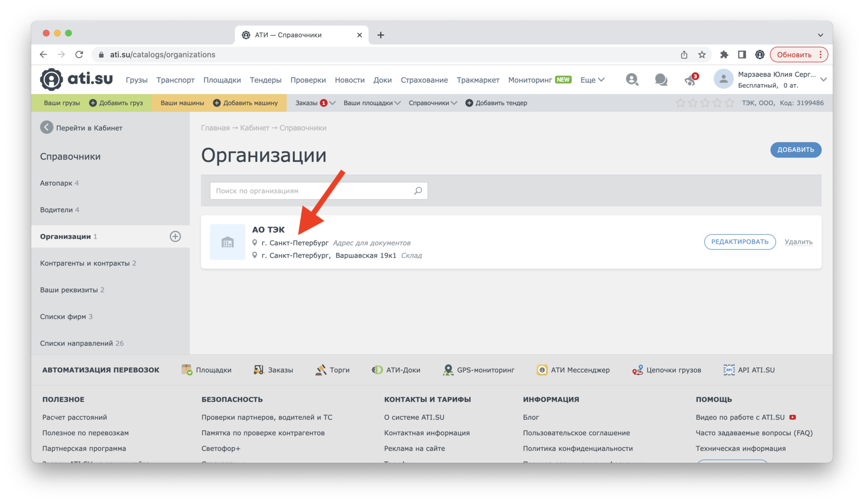Open API ATI.SU in automation bar
This screenshot has height=504, width=864.
(x=749, y=370)
